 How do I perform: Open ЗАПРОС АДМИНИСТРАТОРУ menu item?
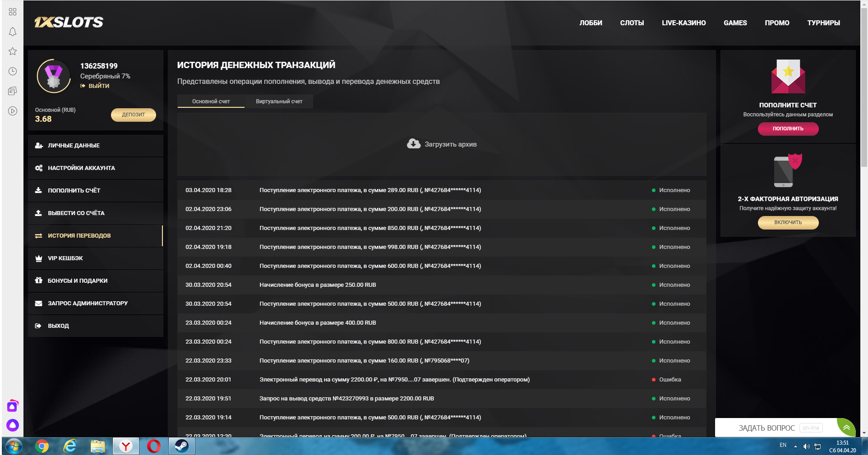96,303
